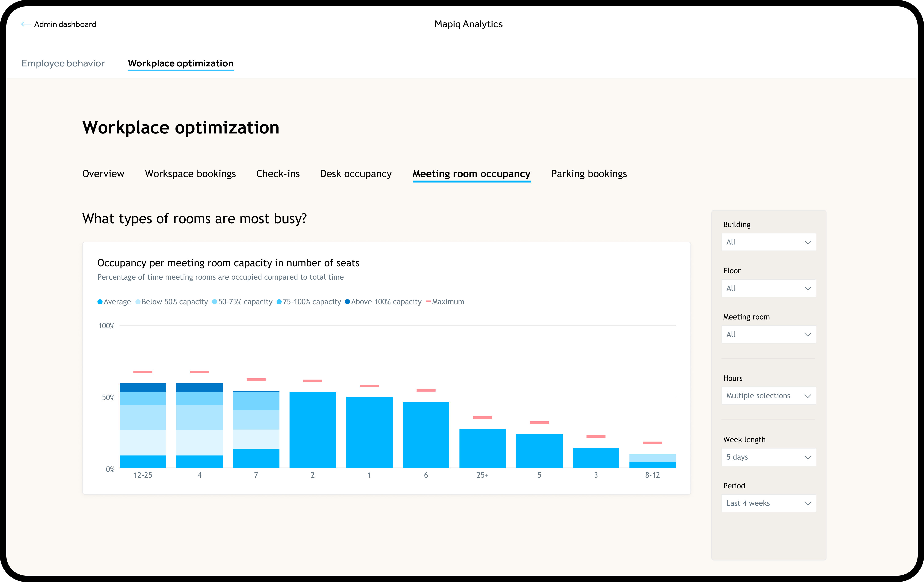Open the Period dropdown showing Last 4 weeks
This screenshot has width=924, height=582.
[768, 503]
